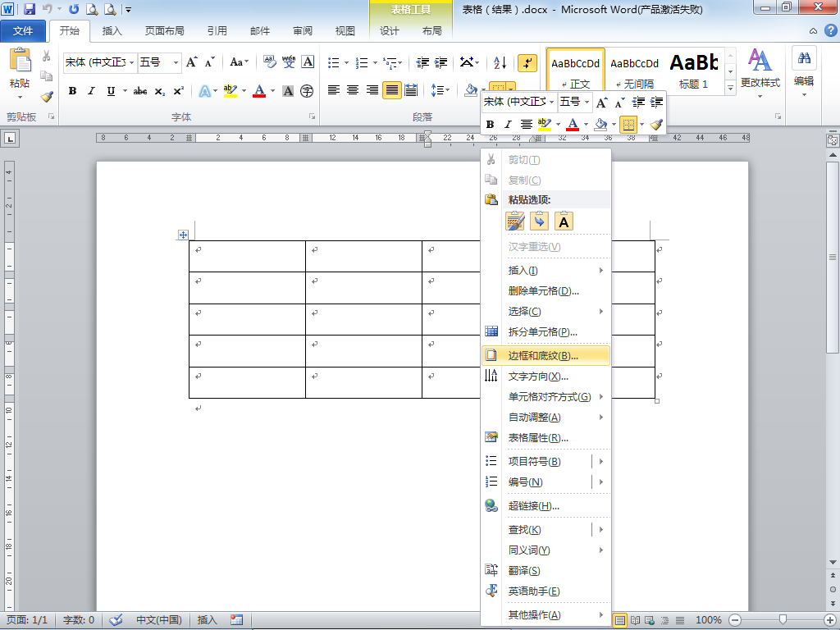Click the Format Painter brush in mini toolbar
This screenshot has height=630, width=840.
655,125
